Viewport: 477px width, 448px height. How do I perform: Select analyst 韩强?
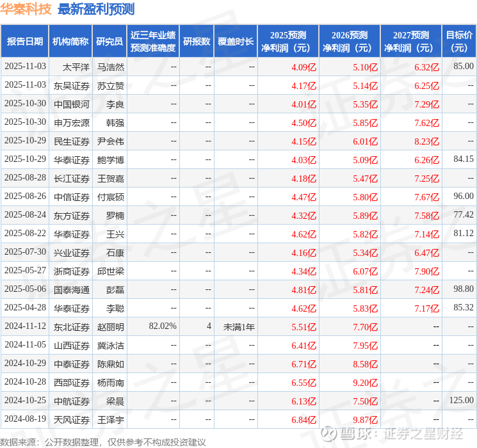coord(115,123)
